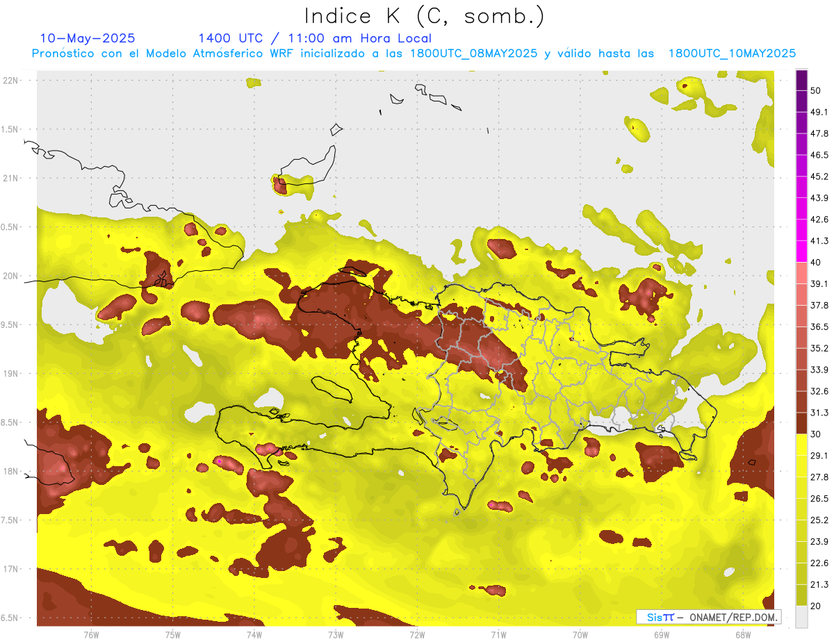
Task: Click the "18N" latitude label
Action: click(11, 471)
